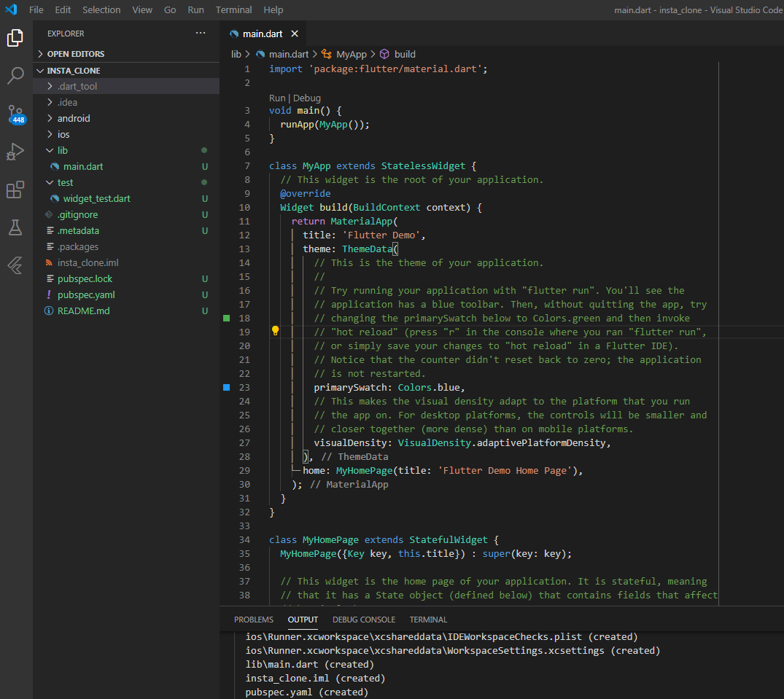Open the Explorer view in activity bar
Viewport: 784px width, 699px height.
point(15,38)
